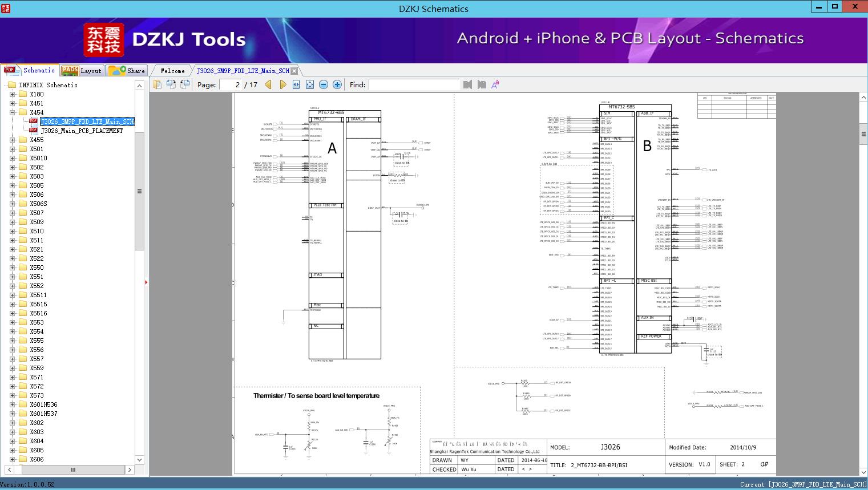This screenshot has height=490, width=868.
Task: Find previous search match
Action: (468, 84)
